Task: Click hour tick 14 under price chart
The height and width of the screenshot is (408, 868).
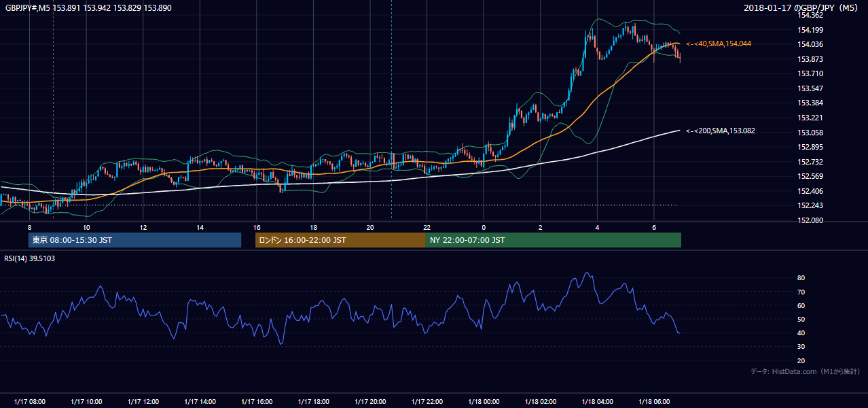Action: click(x=200, y=227)
